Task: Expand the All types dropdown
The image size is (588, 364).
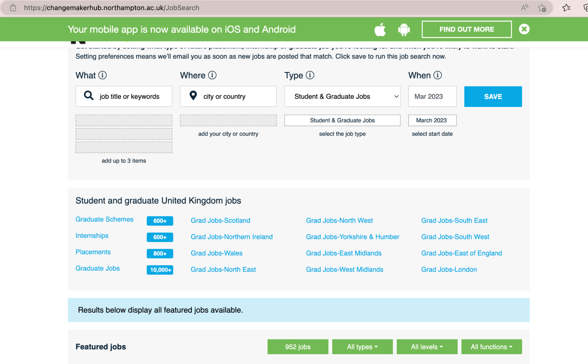Action: (x=362, y=347)
